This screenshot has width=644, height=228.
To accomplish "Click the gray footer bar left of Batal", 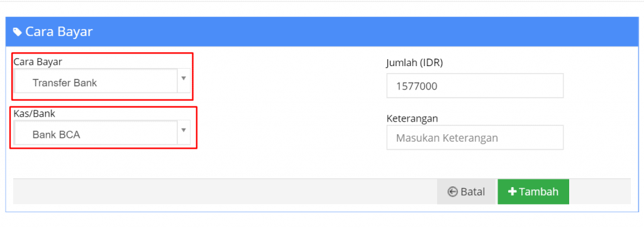I will pyautogui.click(x=225, y=191).
